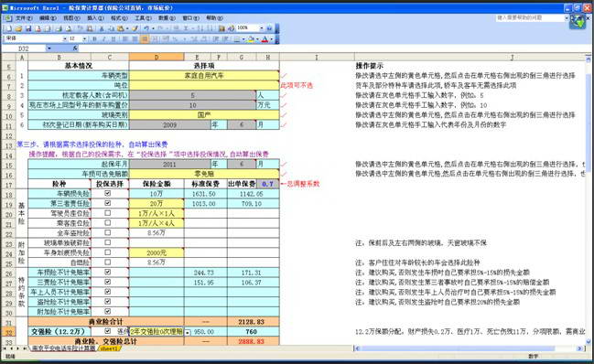Open the cell dropdown arrow in row 32
The width and height of the screenshot is (594, 364).
click(187, 332)
